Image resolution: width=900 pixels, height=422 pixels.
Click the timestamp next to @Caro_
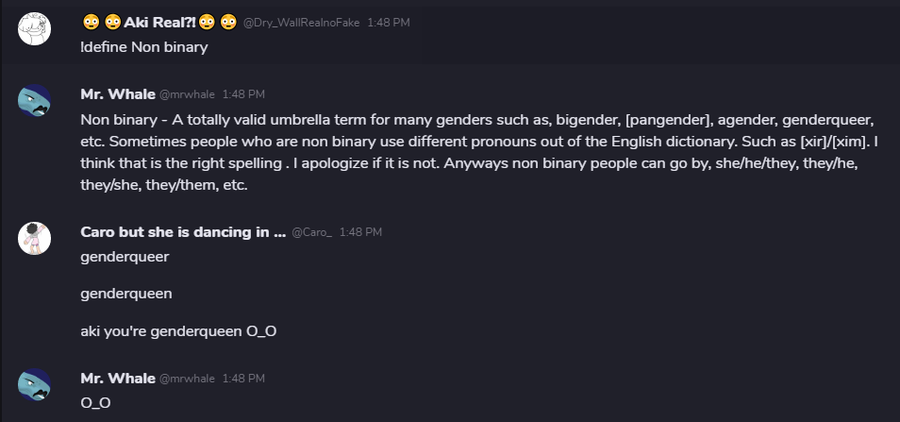(360, 233)
